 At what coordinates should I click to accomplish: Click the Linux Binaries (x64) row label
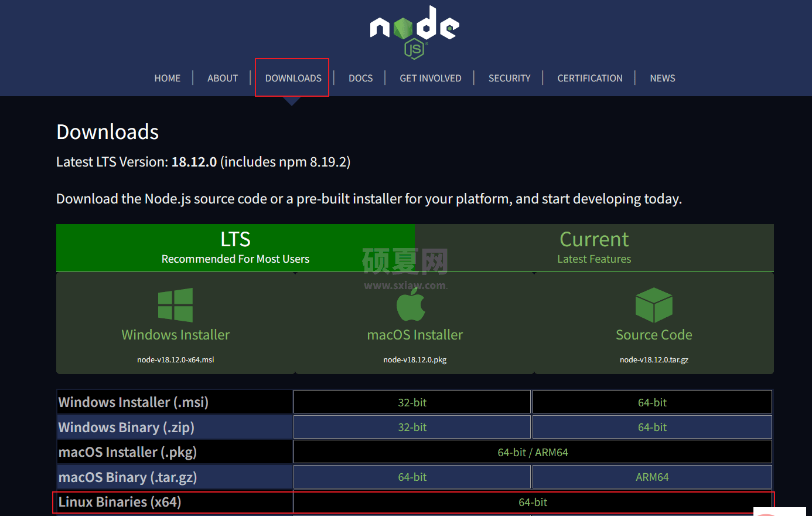click(120, 502)
